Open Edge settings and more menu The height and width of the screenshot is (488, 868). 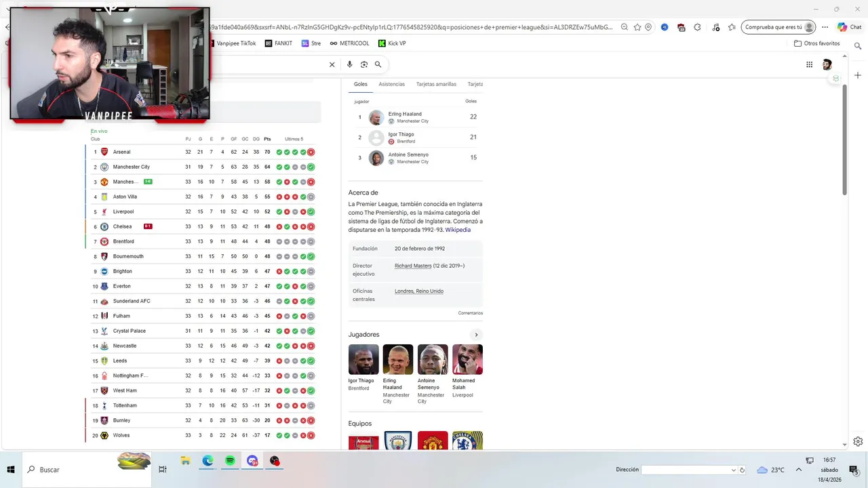[x=825, y=27]
